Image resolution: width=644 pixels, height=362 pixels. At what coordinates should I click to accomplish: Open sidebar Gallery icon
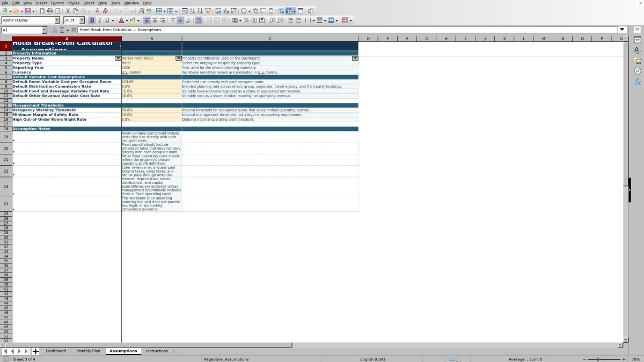pyautogui.click(x=638, y=61)
